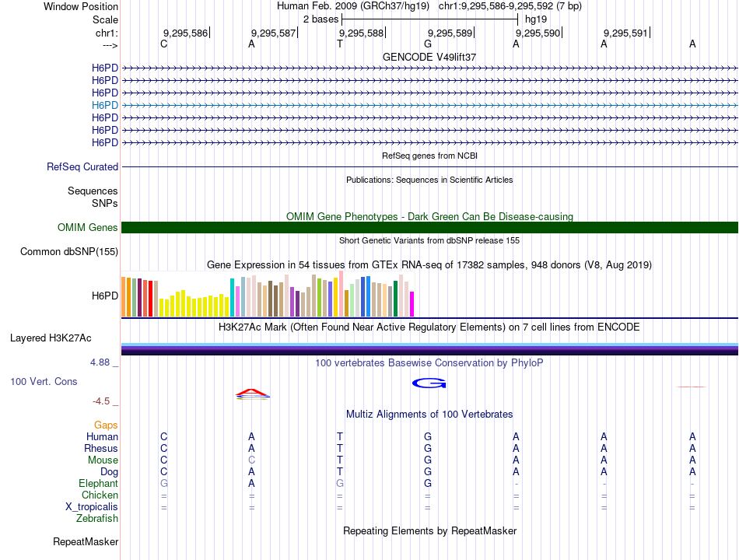Click Publications: Sequences in Scientific Articles title
Screen dimensions: 739x560
point(429,180)
